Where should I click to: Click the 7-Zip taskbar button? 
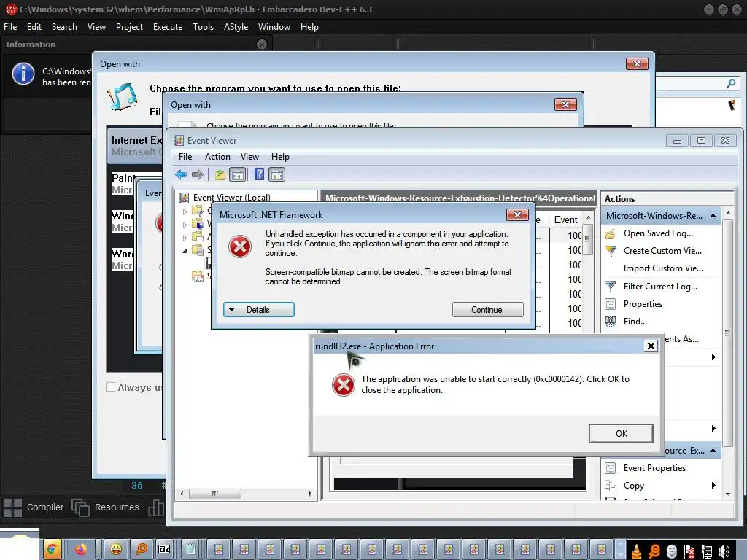tap(164, 550)
